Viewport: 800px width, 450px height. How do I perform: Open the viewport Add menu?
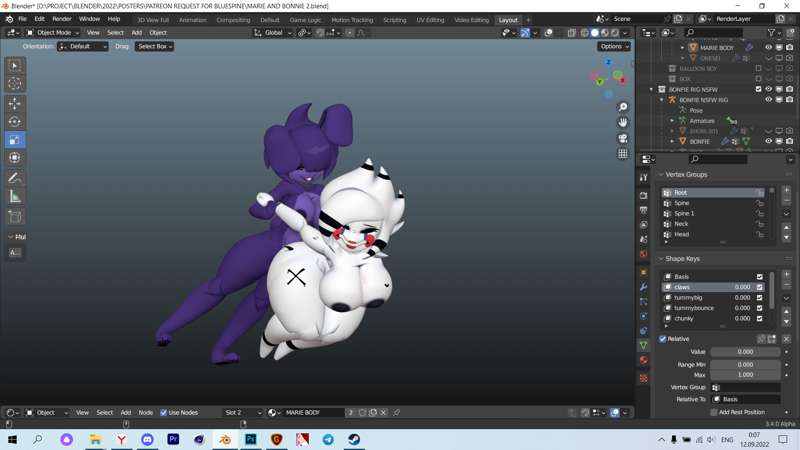(136, 33)
